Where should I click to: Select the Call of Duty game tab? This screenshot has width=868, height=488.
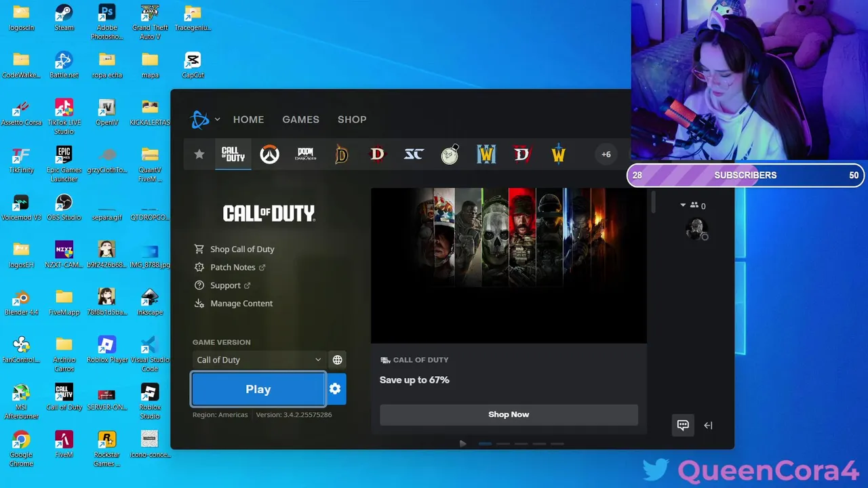click(233, 155)
